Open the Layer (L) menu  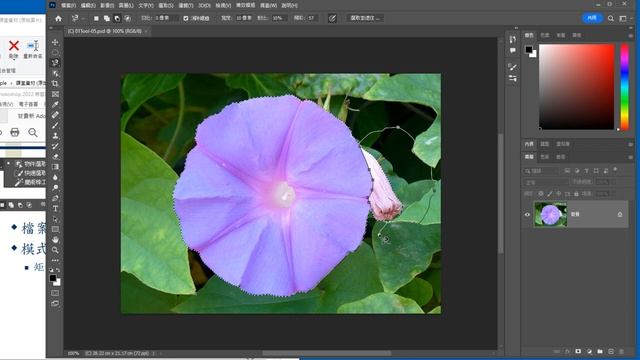point(126,6)
